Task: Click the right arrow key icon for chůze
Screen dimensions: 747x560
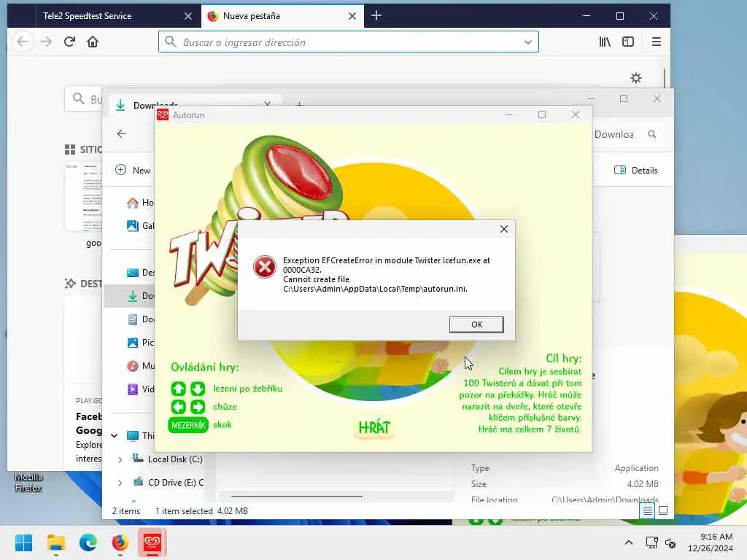Action: 198,407
